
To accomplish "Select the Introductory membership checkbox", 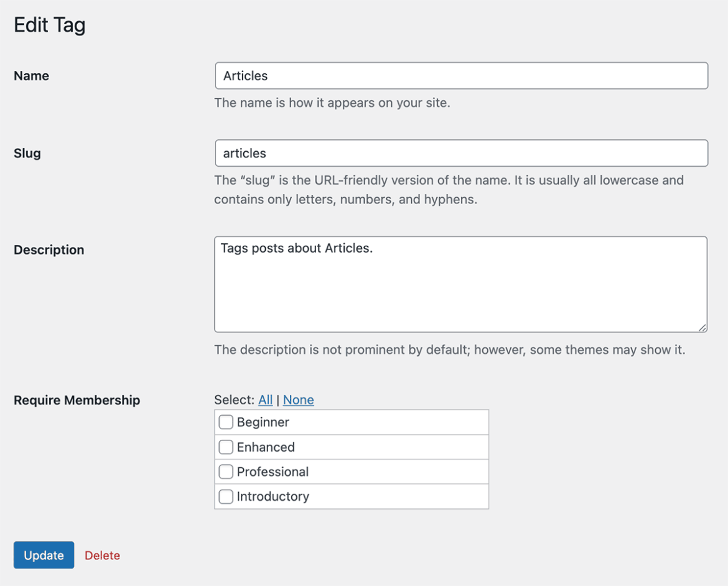I will point(226,496).
